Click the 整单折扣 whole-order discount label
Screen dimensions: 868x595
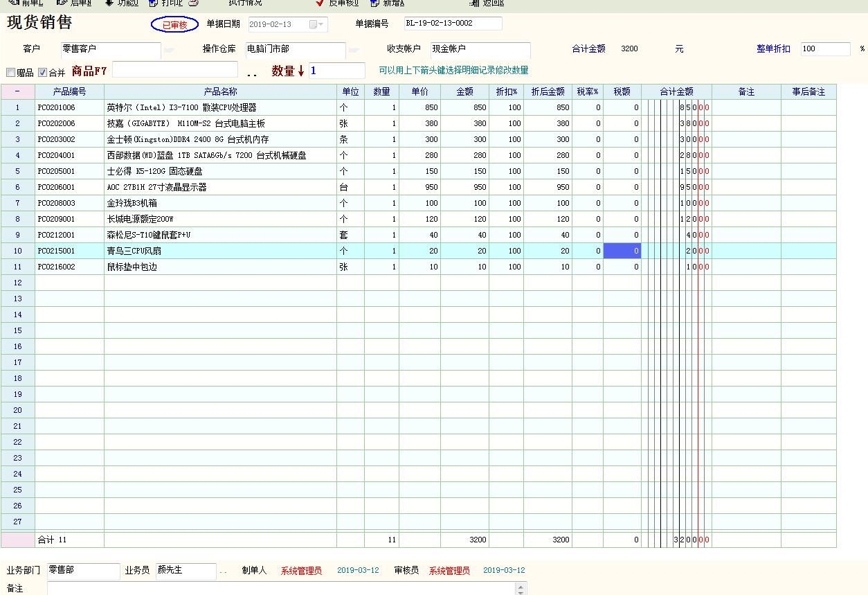(772, 49)
